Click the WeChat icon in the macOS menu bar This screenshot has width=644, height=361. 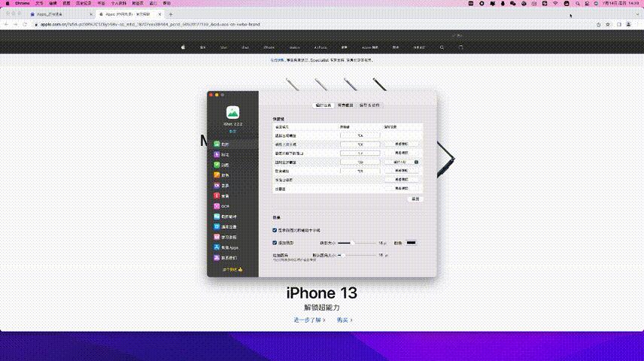pyautogui.click(x=513, y=3)
